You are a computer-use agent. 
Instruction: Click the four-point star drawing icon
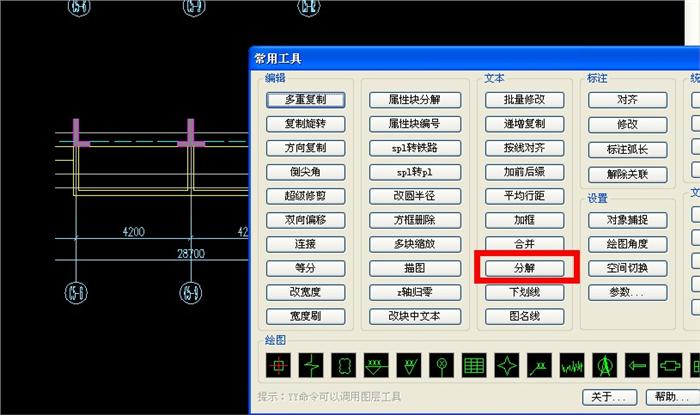point(507,365)
